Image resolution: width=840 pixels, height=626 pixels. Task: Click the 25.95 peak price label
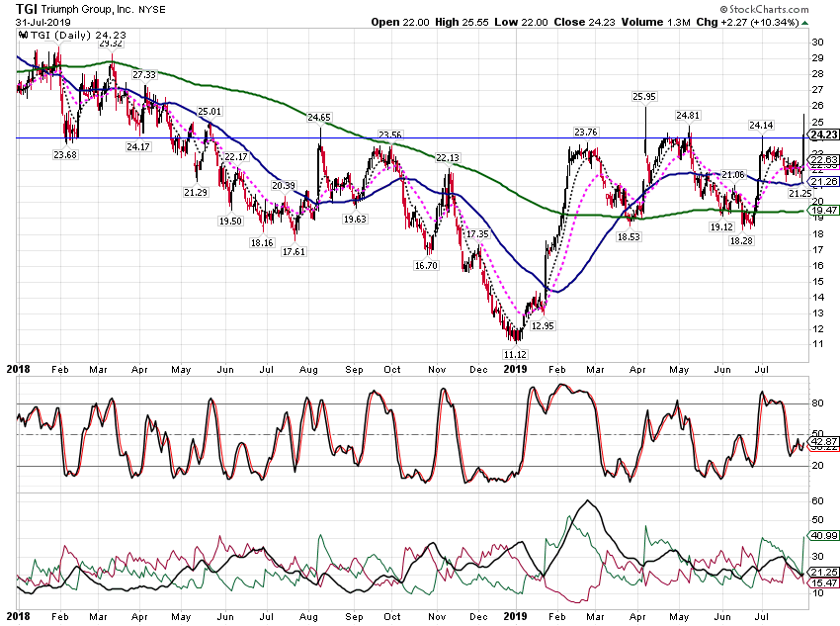(x=644, y=97)
